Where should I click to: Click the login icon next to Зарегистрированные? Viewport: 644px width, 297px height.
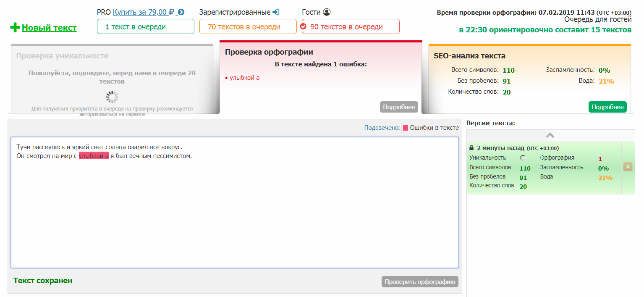276,12
